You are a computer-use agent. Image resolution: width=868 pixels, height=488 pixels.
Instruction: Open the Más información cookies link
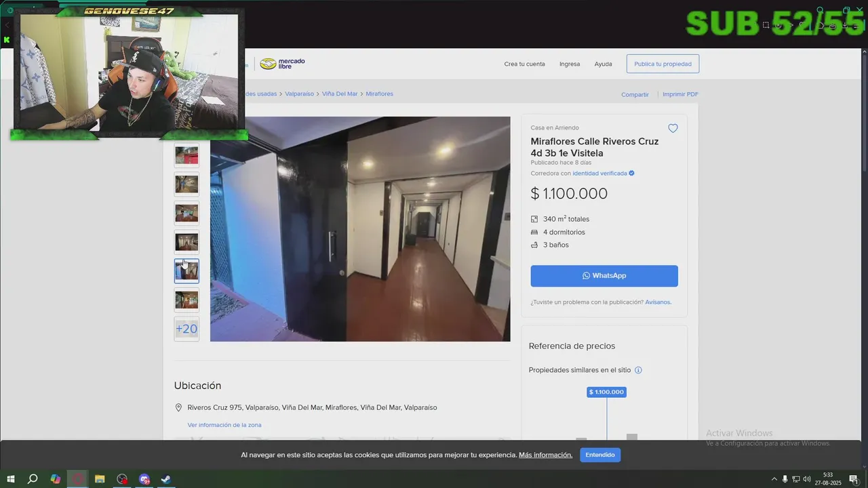[545, 455]
